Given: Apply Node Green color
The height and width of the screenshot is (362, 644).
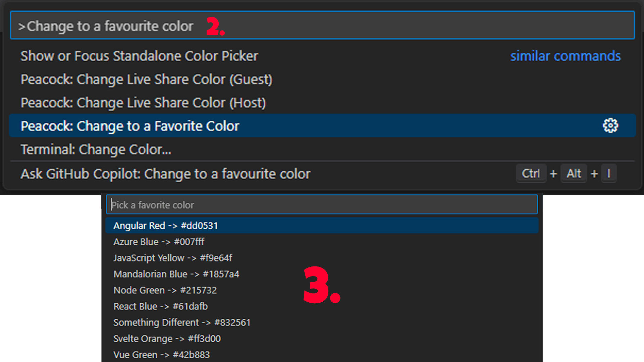Looking at the screenshot, I should (165, 290).
